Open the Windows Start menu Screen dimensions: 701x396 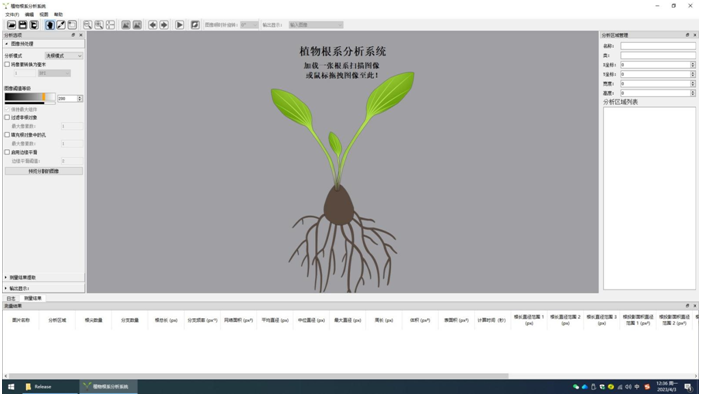[x=11, y=387]
